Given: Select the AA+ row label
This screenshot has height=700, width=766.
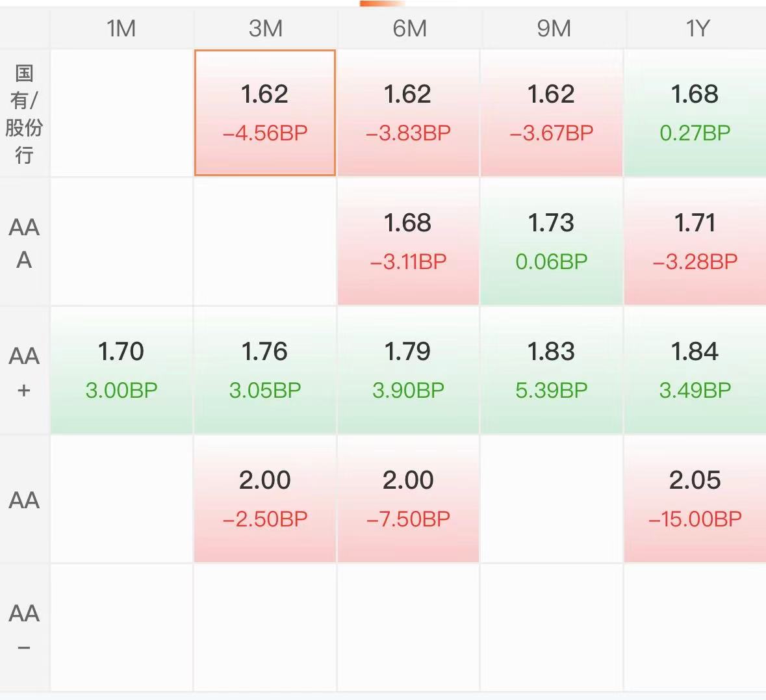Looking at the screenshot, I should pyautogui.click(x=25, y=371).
